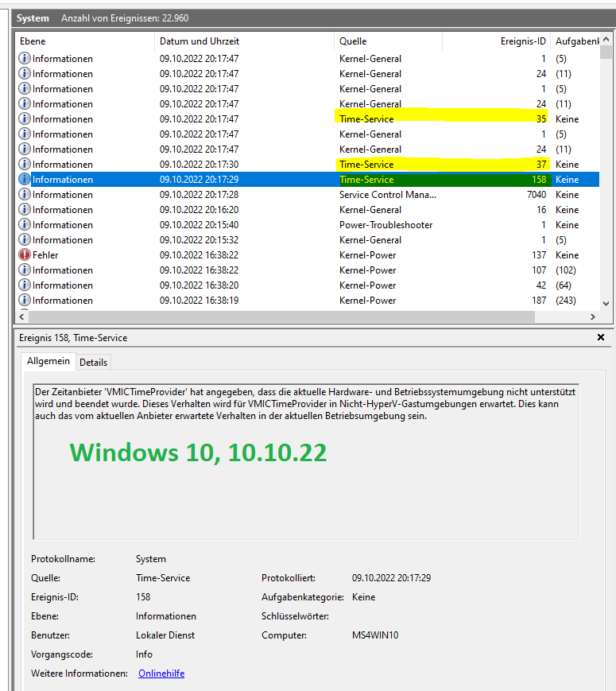
Task: Click the event ID 7040 cell
Action: pos(537,194)
